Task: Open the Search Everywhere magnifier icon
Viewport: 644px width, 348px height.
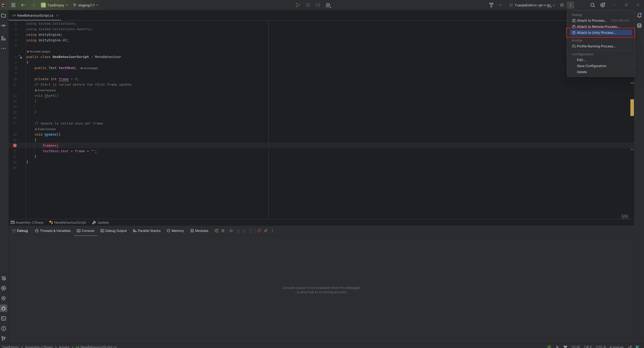Action: tap(592, 5)
